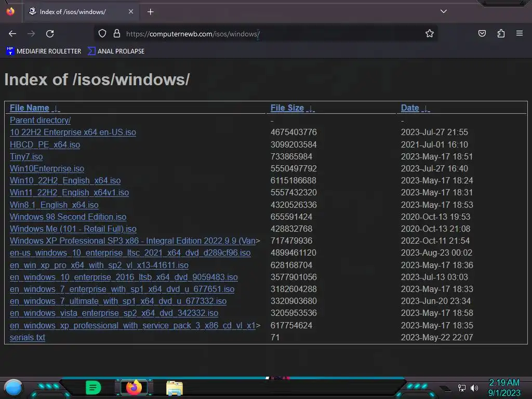Download 10 22H2 Enterprise x64 en-US.iso
Viewport: 532px width, 399px height.
(73, 132)
